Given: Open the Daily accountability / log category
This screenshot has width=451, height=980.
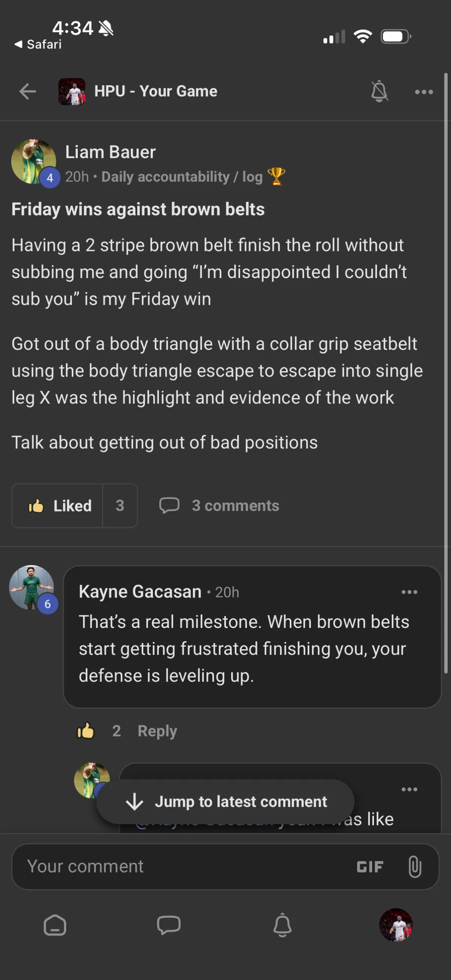Looking at the screenshot, I should pos(182,177).
